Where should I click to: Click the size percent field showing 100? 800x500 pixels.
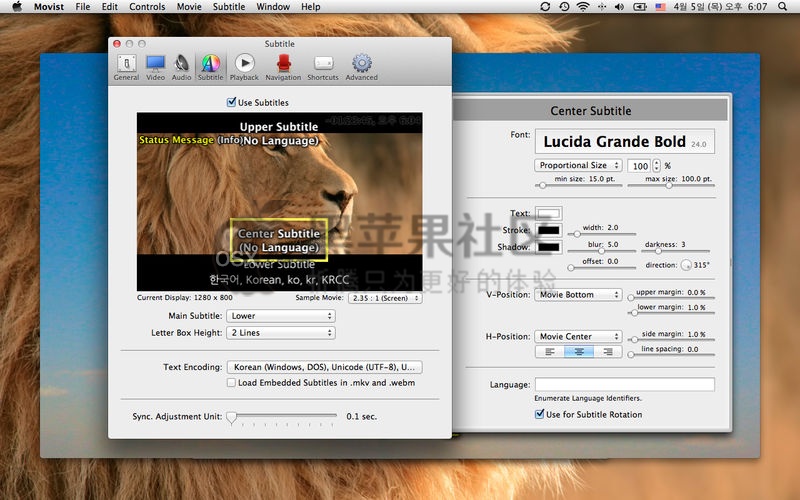tap(640, 165)
